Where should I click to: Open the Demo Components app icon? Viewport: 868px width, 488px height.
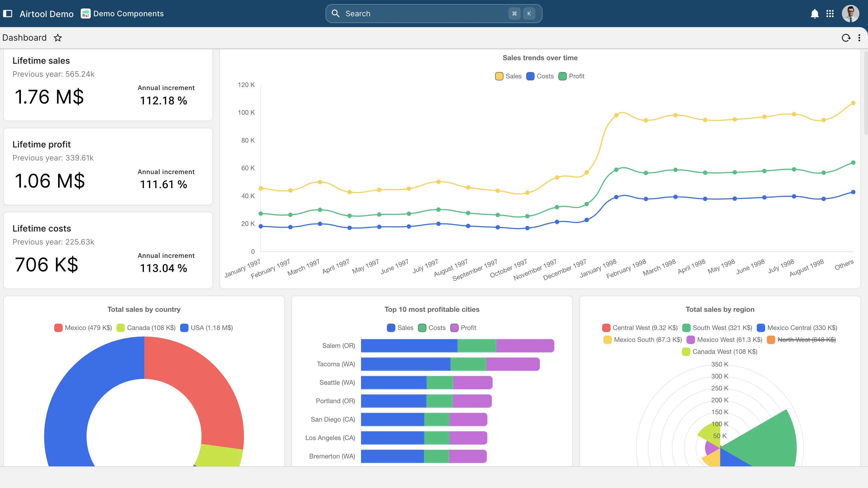coord(86,14)
